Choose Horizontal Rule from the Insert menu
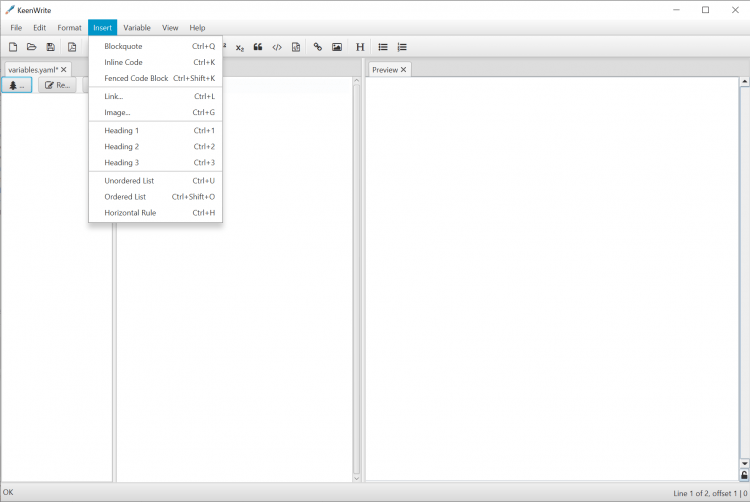Viewport: 750px width, 502px height. tap(155, 213)
